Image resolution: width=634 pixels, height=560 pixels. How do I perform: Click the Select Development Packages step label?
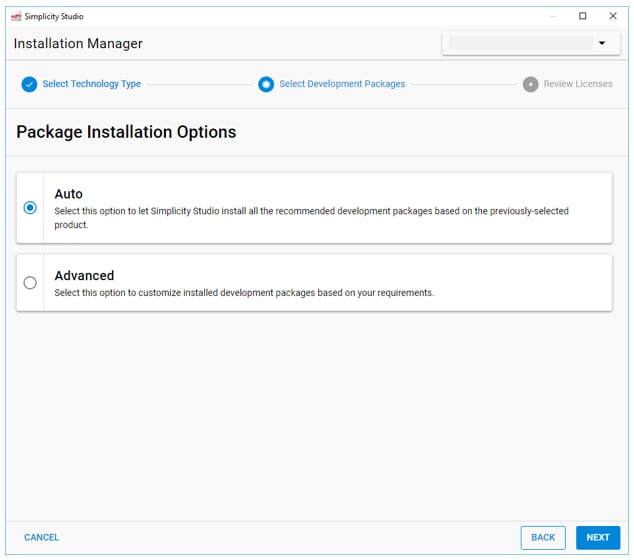[x=342, y=84]
